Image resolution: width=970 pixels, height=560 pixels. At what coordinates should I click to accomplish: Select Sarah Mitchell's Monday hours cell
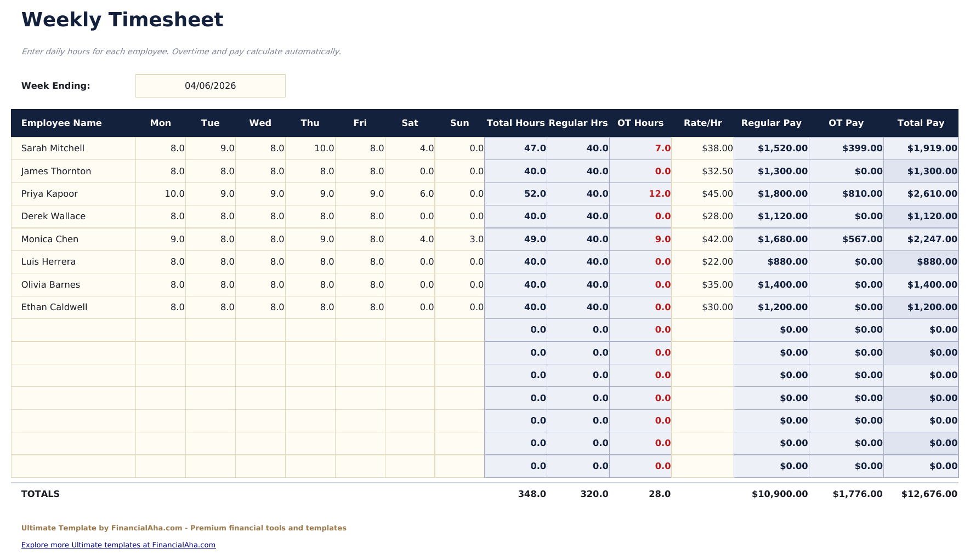160,148
